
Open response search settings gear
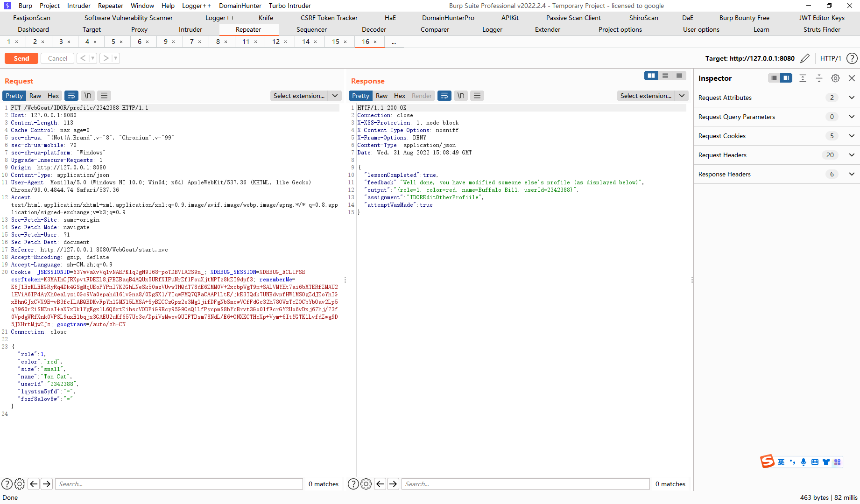367,484
